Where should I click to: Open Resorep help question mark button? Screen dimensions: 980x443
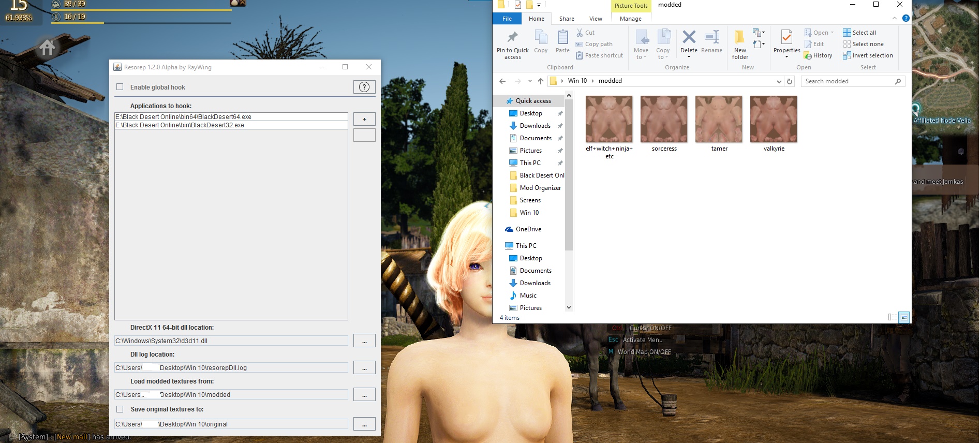tap(364, 87)
